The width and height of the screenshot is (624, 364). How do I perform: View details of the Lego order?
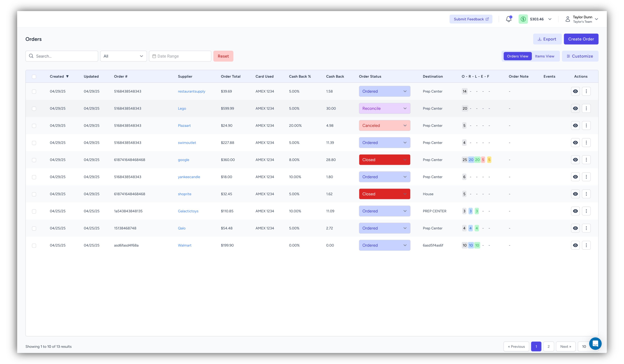[575, 108]
